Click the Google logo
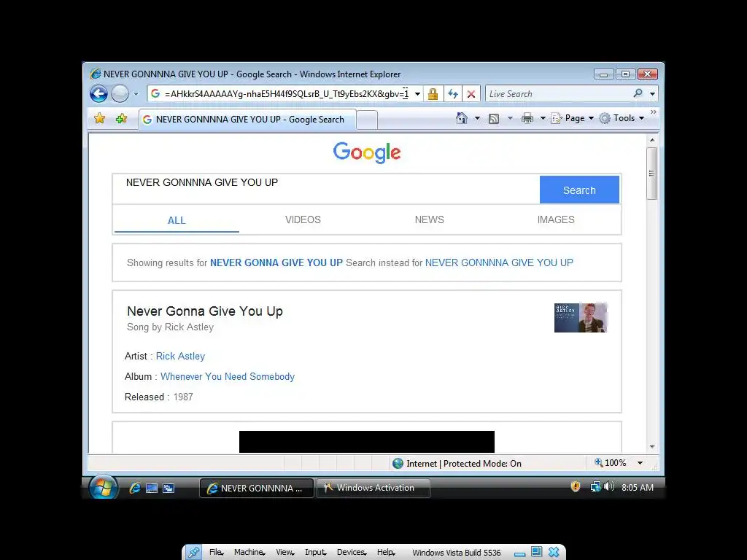Screen dimensions: 747x560 coord(367,152)
